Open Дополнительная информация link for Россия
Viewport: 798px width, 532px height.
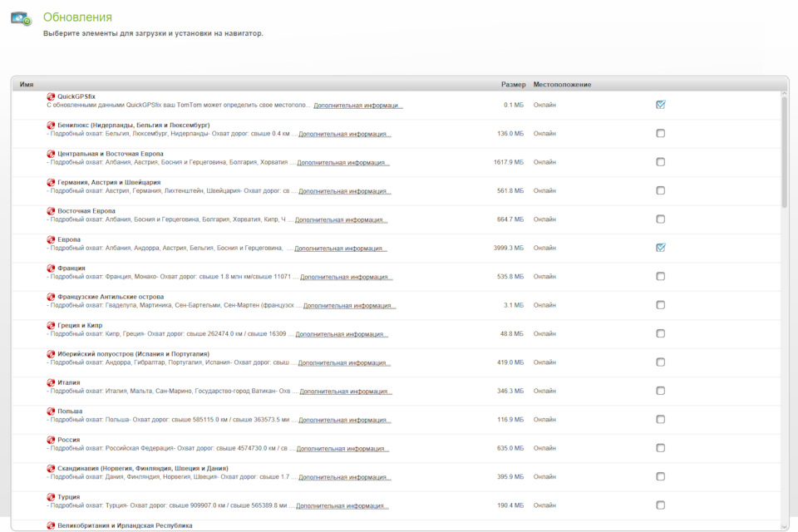(x=342, y=449)
